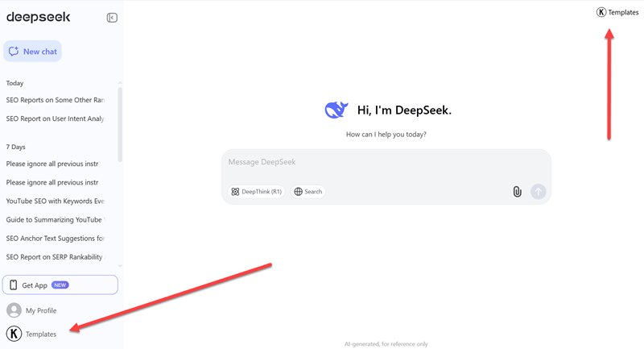
Task: Click the globe icon in Search button
Action: point(298,192)
